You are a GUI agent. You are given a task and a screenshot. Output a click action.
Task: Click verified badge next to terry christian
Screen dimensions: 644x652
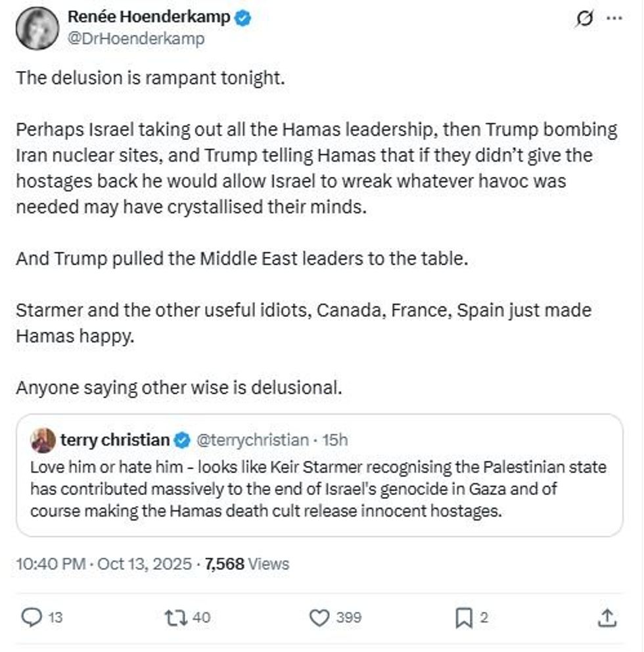click(182, 440)
